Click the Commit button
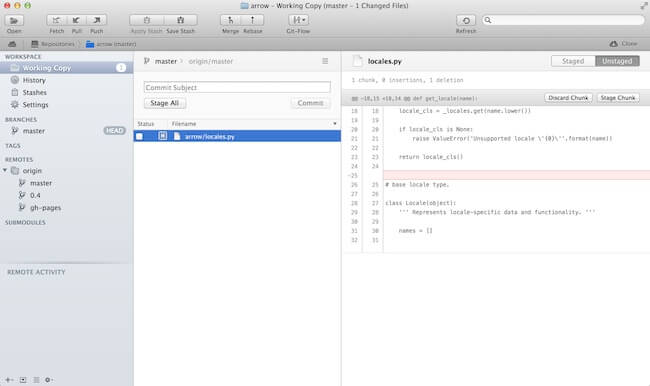 click(310, 103)
